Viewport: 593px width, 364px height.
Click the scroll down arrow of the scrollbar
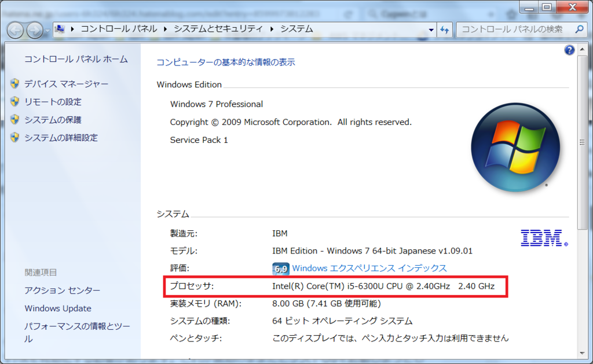click(582, 354)
